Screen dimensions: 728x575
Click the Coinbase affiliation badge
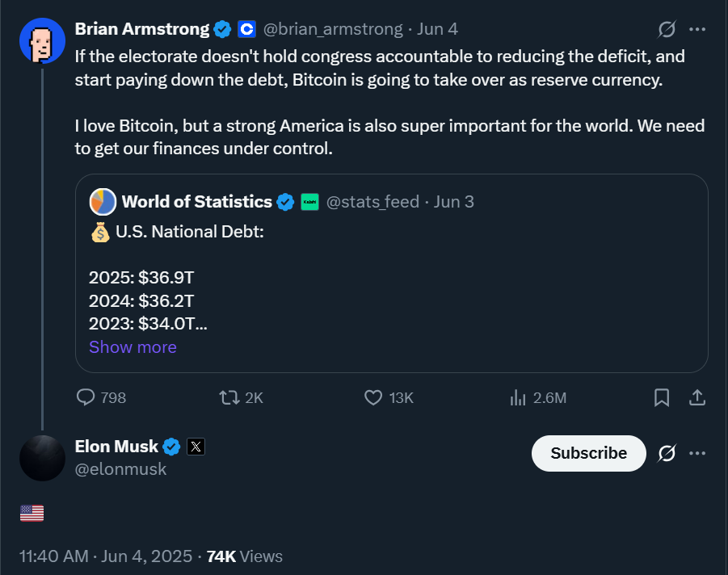(x=247, y=29)
